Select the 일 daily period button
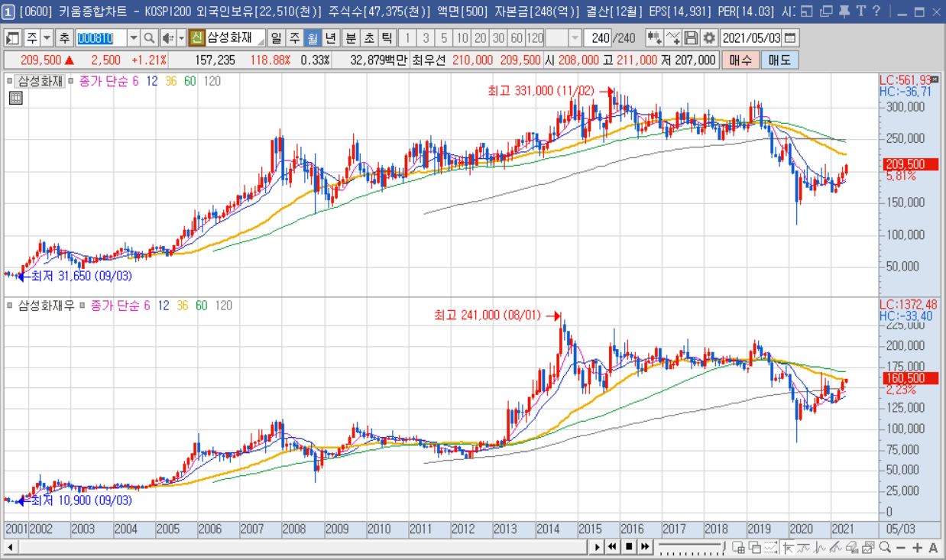946x560 pixels. coord(276,38)
